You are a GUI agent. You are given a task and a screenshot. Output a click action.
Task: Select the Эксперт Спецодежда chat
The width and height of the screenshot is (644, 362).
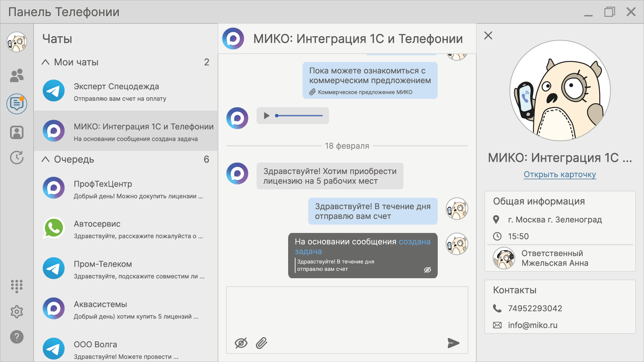click(126, 91)
